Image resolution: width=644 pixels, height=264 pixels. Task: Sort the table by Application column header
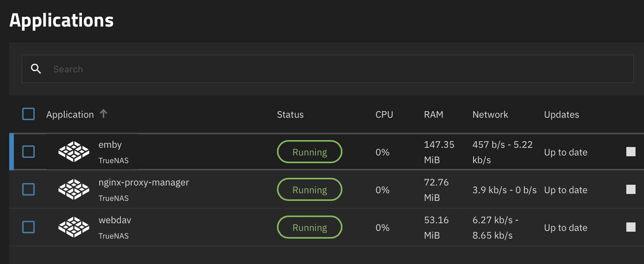tap(70, 115)
